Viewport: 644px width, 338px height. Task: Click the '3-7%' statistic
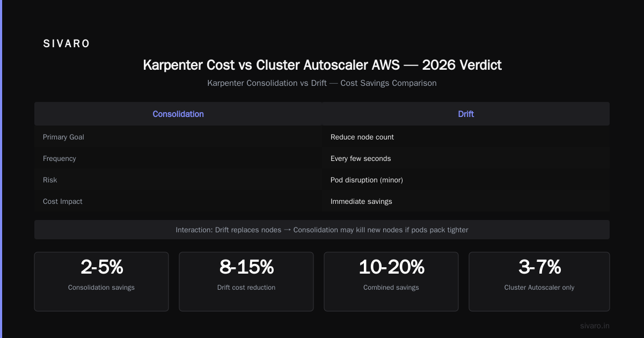[539, 267]
